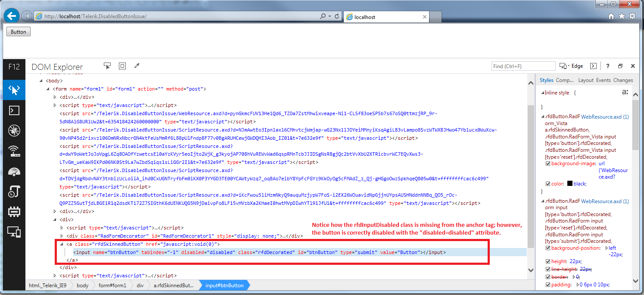Uncheck the background-image property checkbox

[x=548, y=164]
